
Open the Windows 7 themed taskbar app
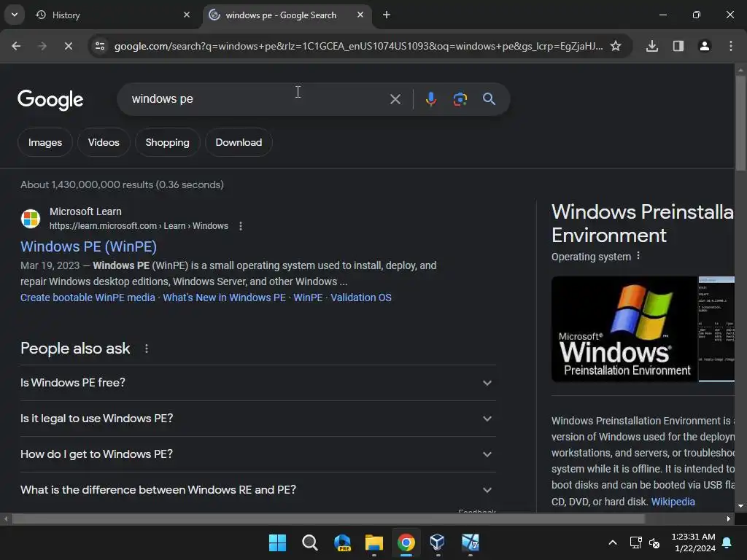[x=471, y=542]
